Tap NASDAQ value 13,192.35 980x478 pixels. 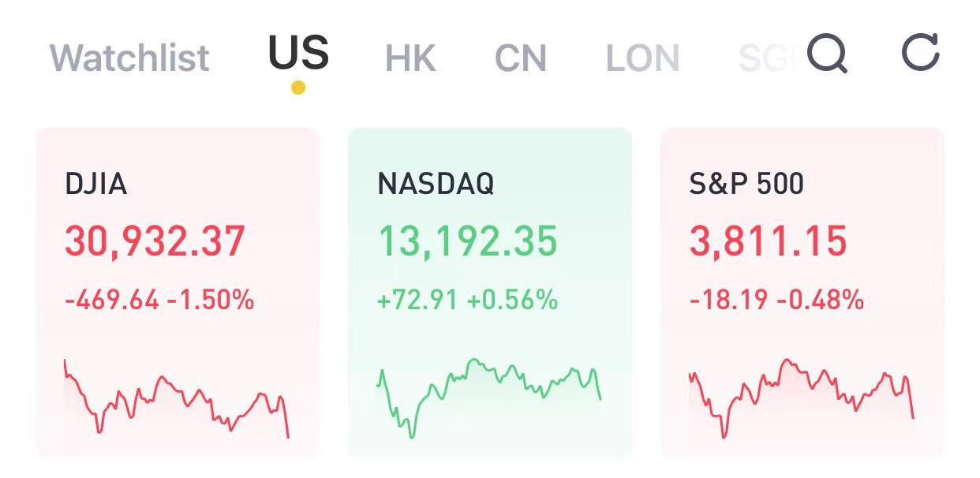pyautogui.click(x=467, y=241)
